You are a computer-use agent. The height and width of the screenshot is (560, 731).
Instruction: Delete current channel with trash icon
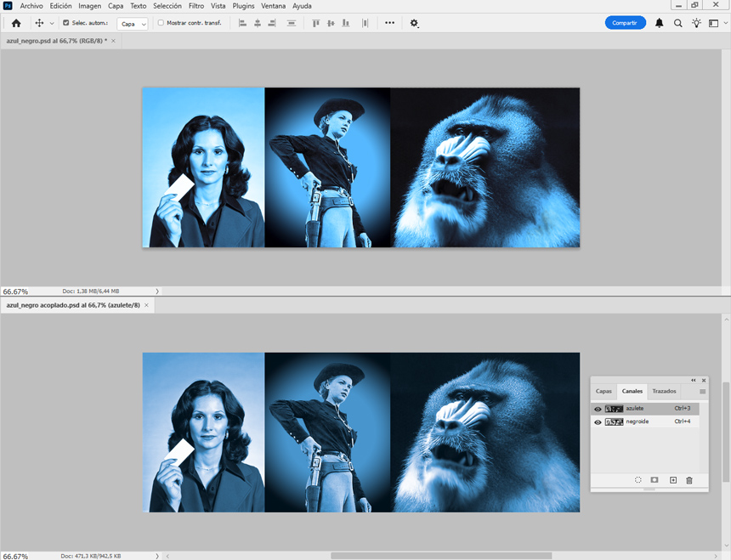(x=689, y=481)
